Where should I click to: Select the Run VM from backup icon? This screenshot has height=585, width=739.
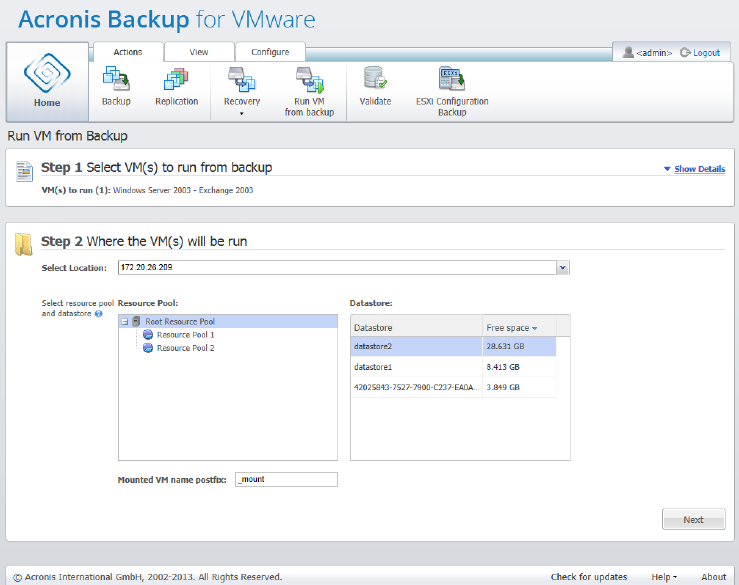coord(310,79)
